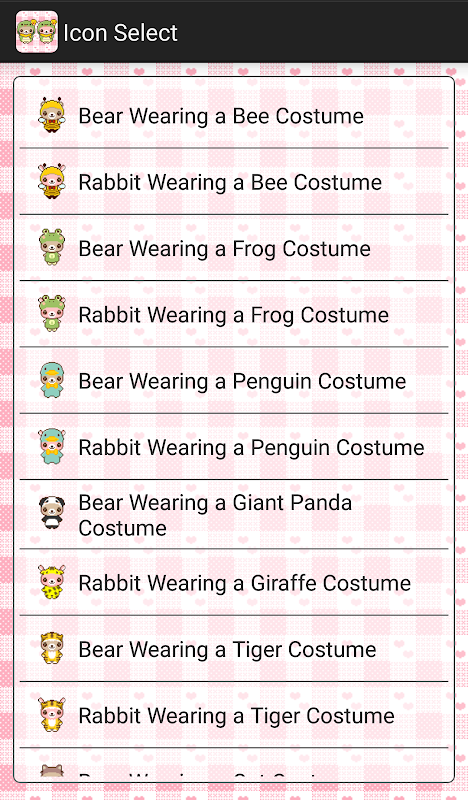468x800 pixels.
Task: Select 'Bear Wearing a Tiger Costume' text
Action: click(227, 649)
